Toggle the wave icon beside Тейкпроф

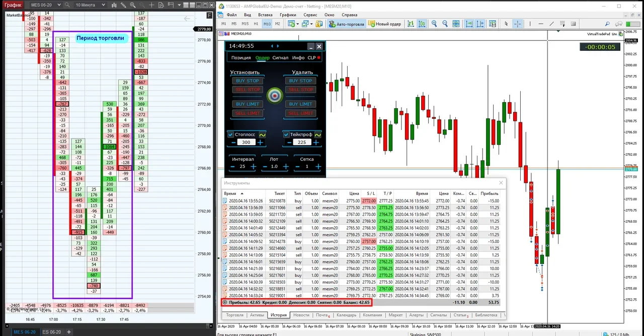tap(317, 135)
